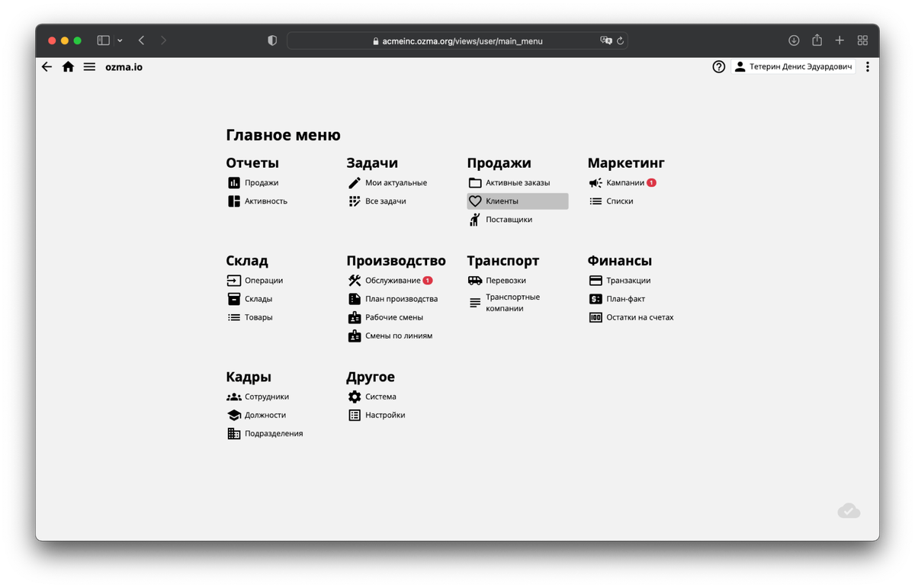Open the hamburger menu next to ozma.io

pos(89,66)
